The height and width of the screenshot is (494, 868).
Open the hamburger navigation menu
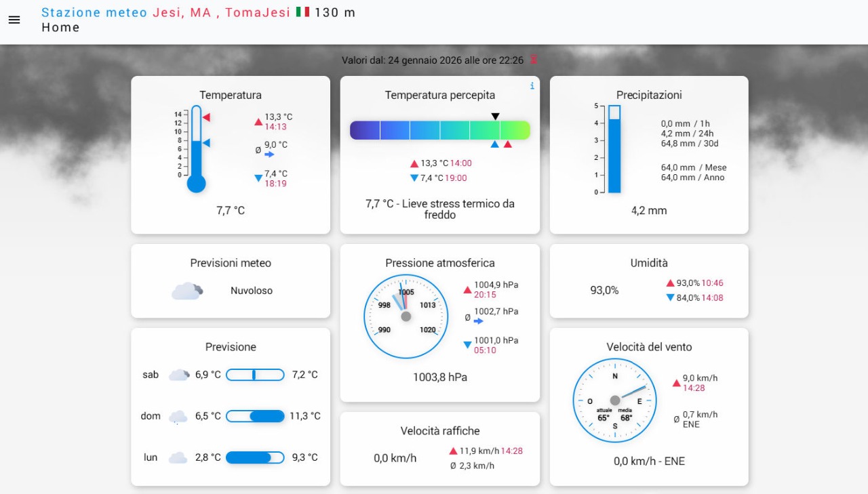point(14,20)
